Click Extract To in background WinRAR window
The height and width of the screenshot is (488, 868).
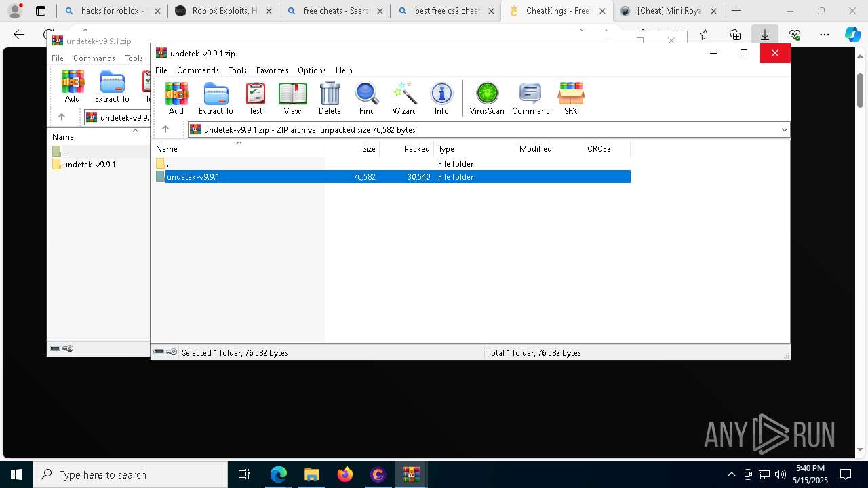pyautogui.click(x=112, y=86)
